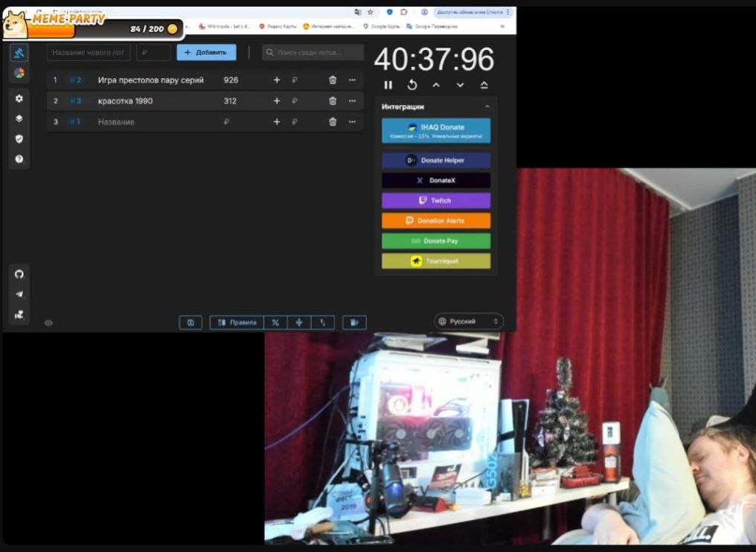Click the percent icon in bottom toolbar

point(275,323)
